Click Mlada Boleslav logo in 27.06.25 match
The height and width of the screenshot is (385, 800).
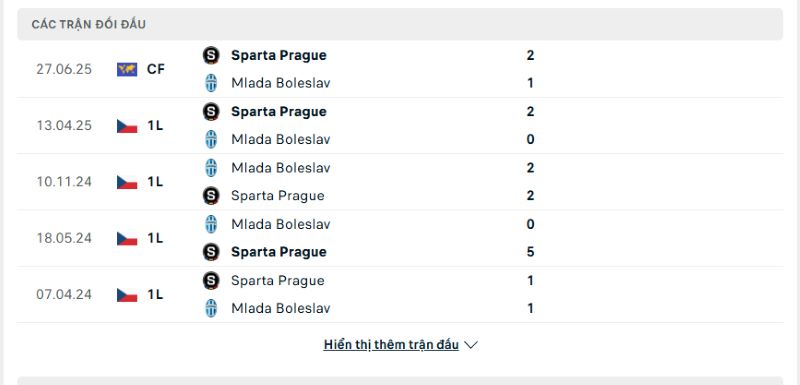pos(211,83)
